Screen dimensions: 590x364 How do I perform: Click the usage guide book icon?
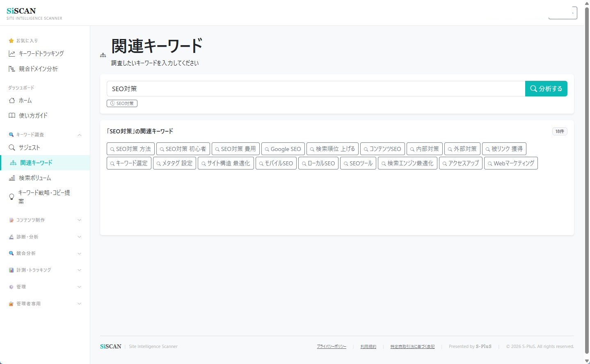tap(12, 116)
